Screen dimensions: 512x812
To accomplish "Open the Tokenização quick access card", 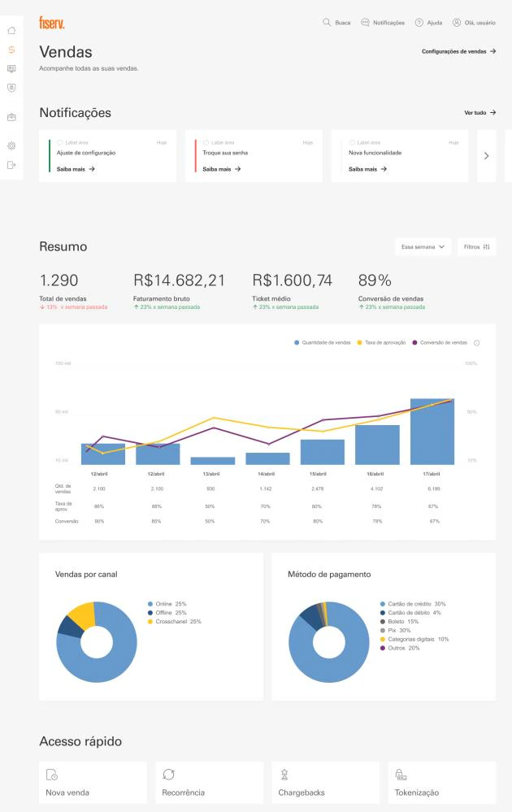I will [442, 783].
